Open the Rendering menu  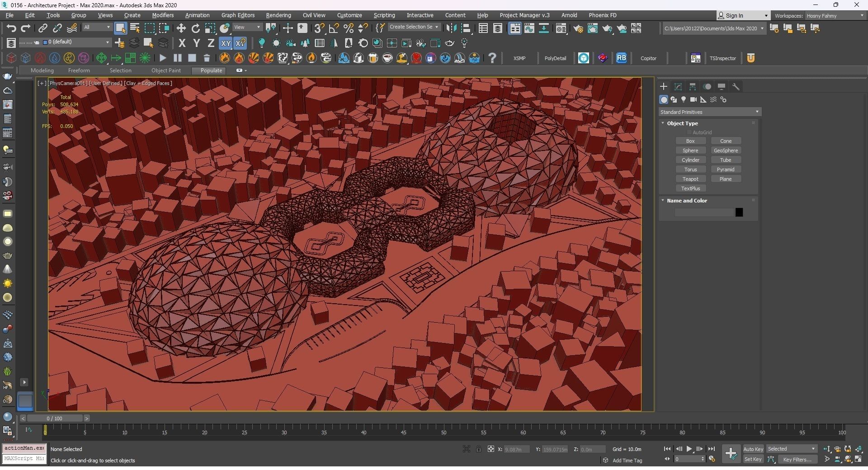[x=278, y=15]
